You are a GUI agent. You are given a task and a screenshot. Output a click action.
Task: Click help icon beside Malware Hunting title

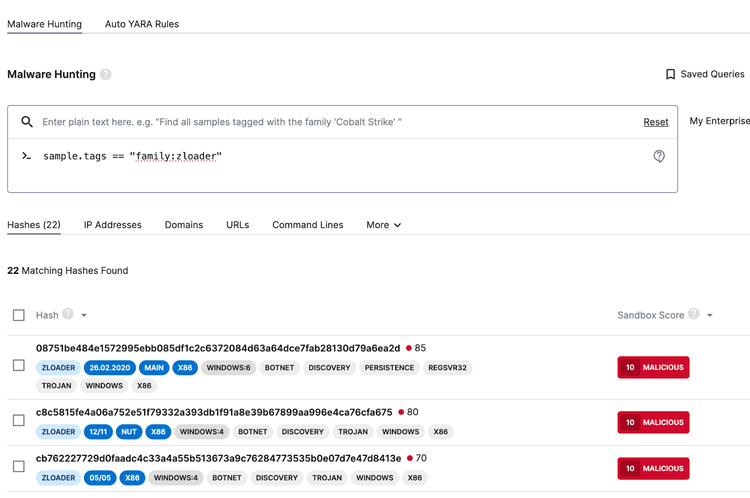coord(106,74)
